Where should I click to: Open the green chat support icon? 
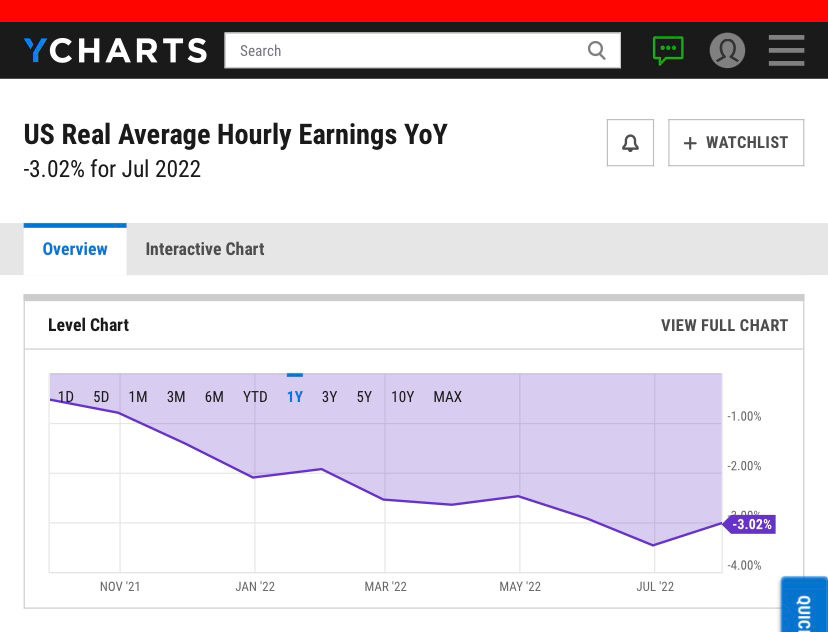[668, 50]
